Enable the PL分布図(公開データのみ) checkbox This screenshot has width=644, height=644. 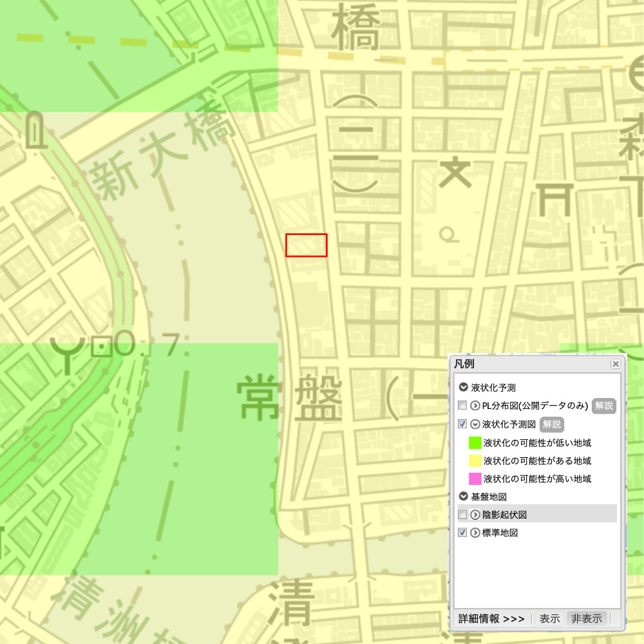pos(461,405)
